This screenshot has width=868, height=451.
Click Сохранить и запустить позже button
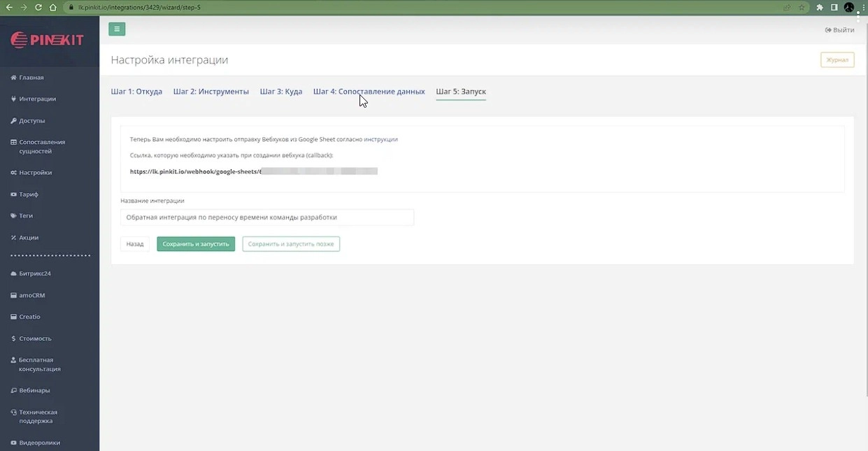[x=291, y=244]
